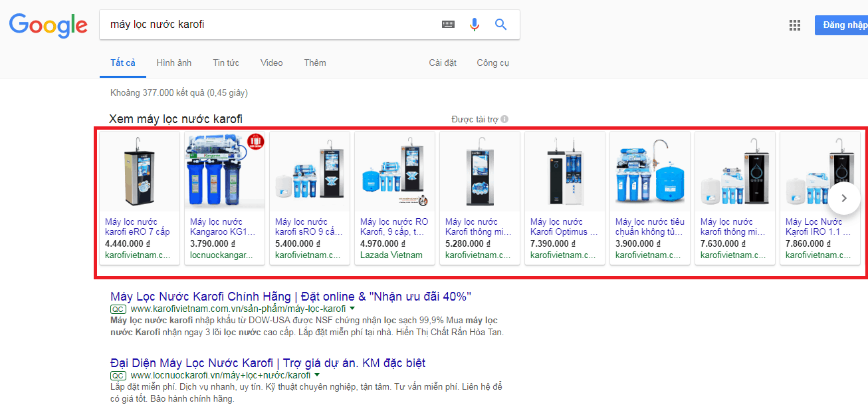Click the Đăng nhập button
Viewport: 868px width, 411px height.
point(841,25)
